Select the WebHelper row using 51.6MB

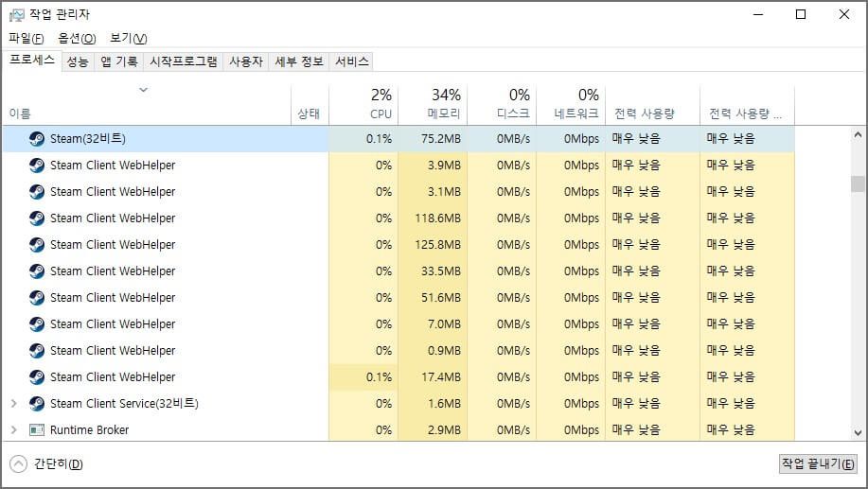click(399, 298)
